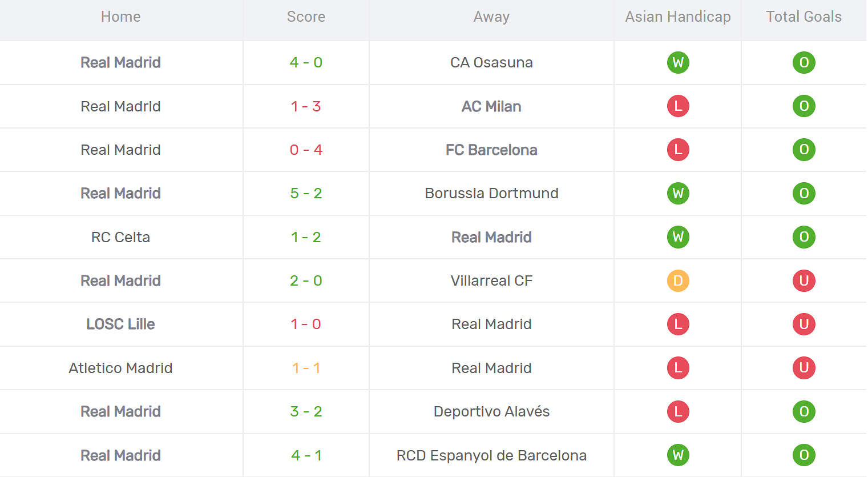The image size is (868, 477).
Task: Click the red L badge in the AC Milan row
Action: (678, 106)
